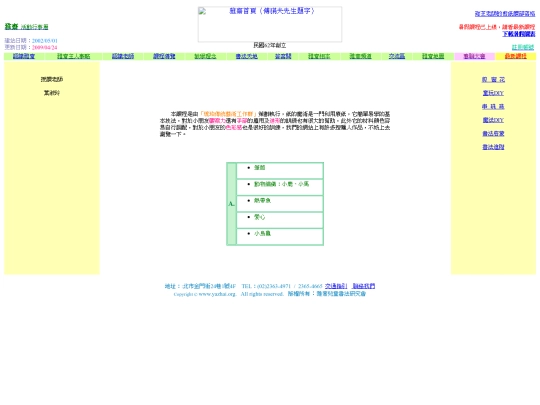Open the 交通指引 link in the footer
This screenshot has height=405, width=540.
tap(336, 286)
